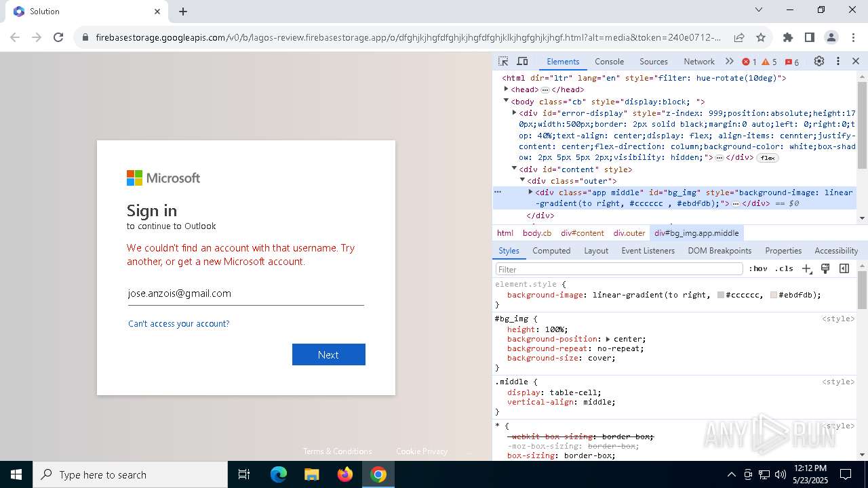The height and width of the screenshot is (488, 868).
Task: Open the Chrome three-dot menu
Action: (x=853, y=37)
